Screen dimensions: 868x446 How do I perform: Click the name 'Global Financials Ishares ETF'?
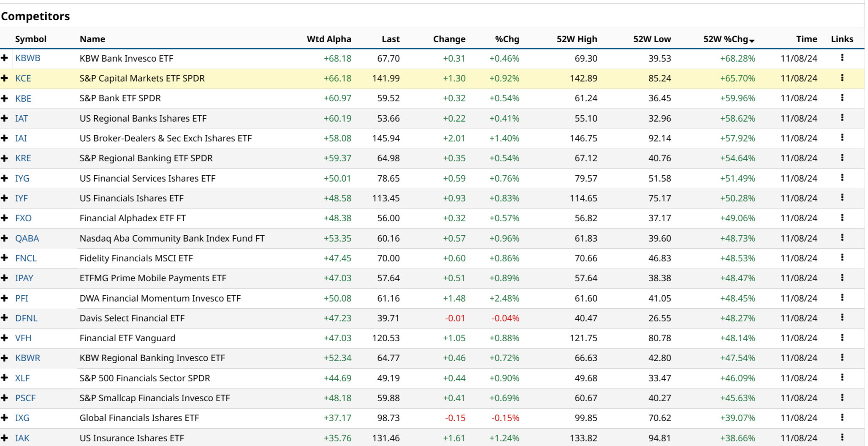[x=139, y=418]
